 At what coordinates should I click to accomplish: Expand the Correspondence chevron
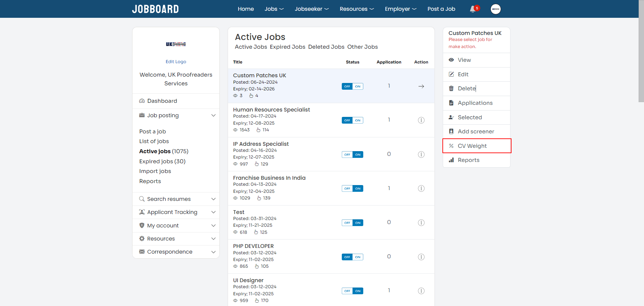click(213, 252)
